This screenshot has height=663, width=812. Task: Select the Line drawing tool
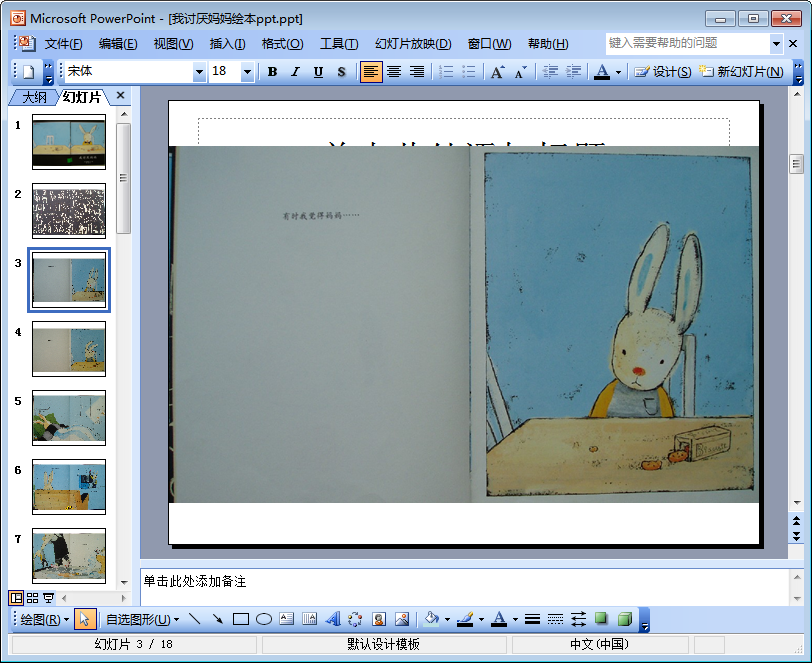[x=195, y=619]
